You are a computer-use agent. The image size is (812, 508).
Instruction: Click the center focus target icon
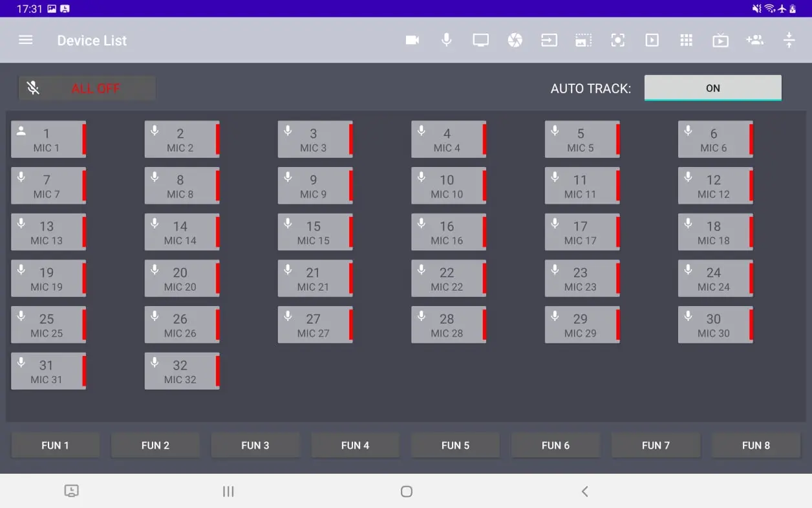(617, 40)
